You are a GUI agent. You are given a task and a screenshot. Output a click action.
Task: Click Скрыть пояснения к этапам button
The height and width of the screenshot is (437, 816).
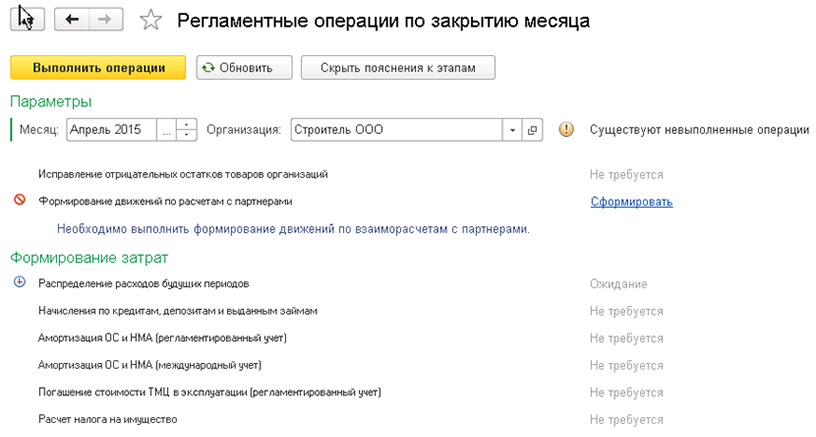point(398,68)
